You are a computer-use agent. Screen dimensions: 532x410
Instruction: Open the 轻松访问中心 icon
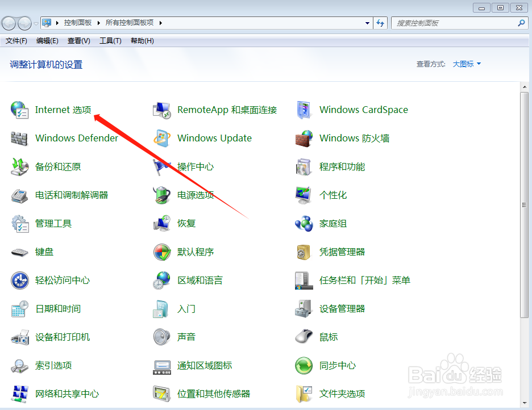tap(20, 281)
